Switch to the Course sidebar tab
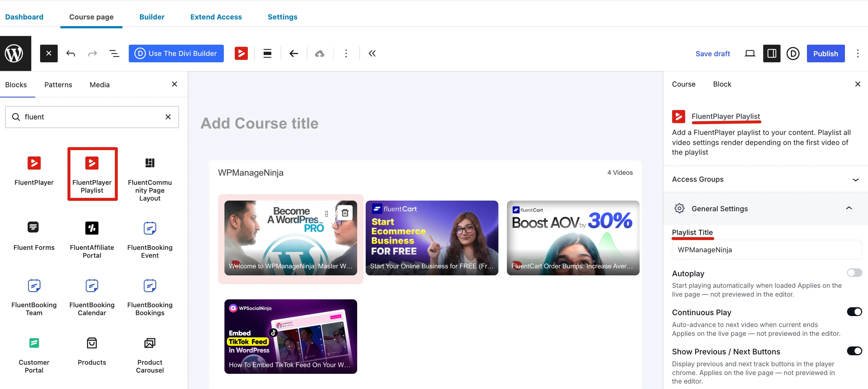Image resolution: width=868 pixels, height=389 pixels. [x=683, y=84]
